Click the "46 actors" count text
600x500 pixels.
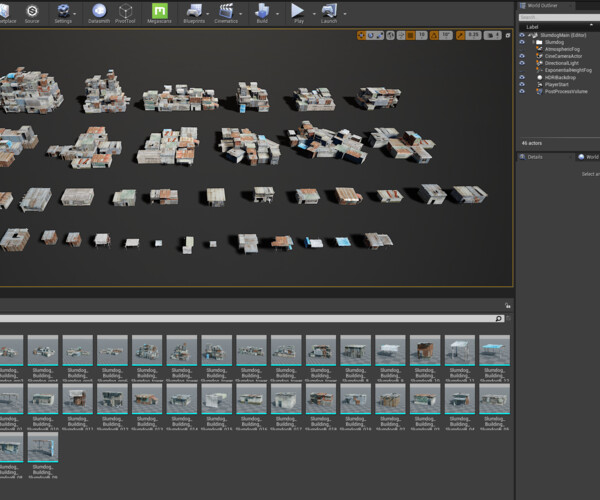pyautogui.click(x=532, y=143)
